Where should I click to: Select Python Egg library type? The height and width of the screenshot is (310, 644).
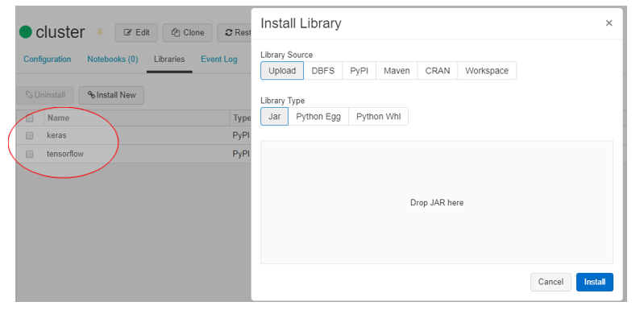[x=318, y=117]
